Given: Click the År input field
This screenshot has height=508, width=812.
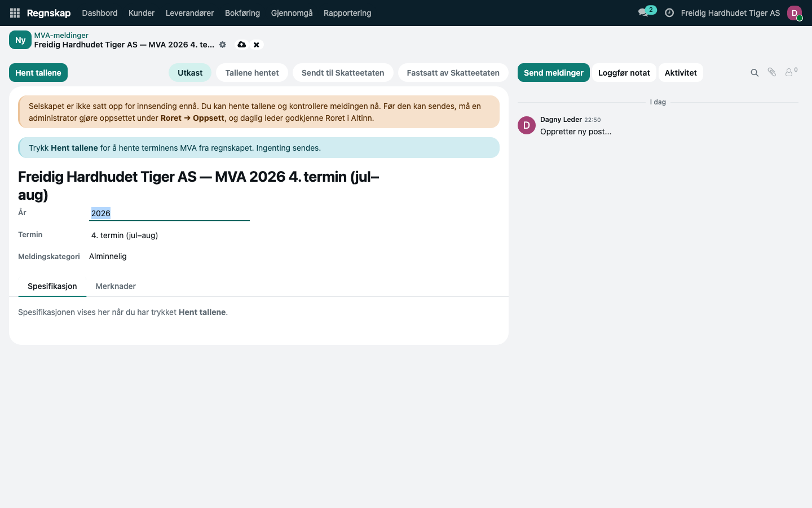Looking at the screenshot, I should click(x=169, y=213).
